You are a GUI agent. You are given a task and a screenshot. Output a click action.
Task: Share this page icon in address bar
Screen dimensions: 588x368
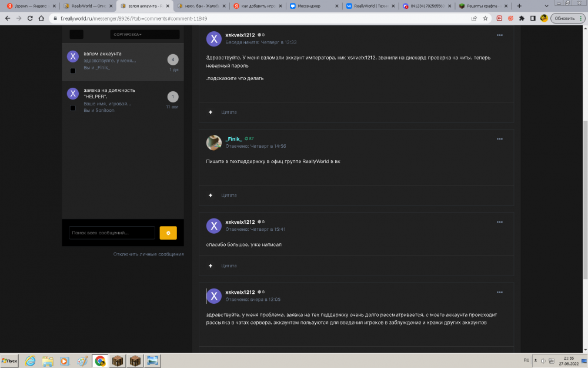pos(474,18)
